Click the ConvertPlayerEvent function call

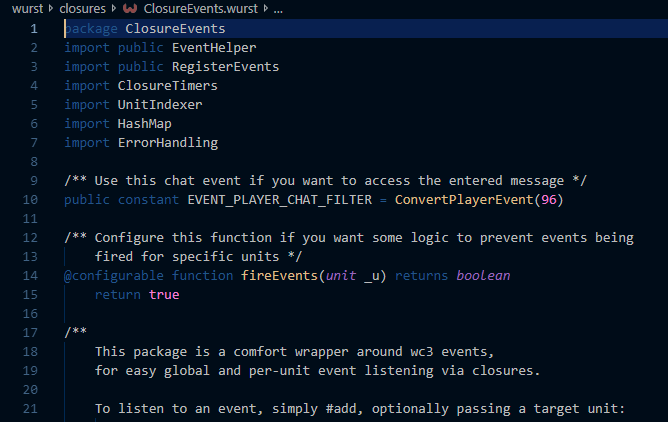[x=464, y=200]
